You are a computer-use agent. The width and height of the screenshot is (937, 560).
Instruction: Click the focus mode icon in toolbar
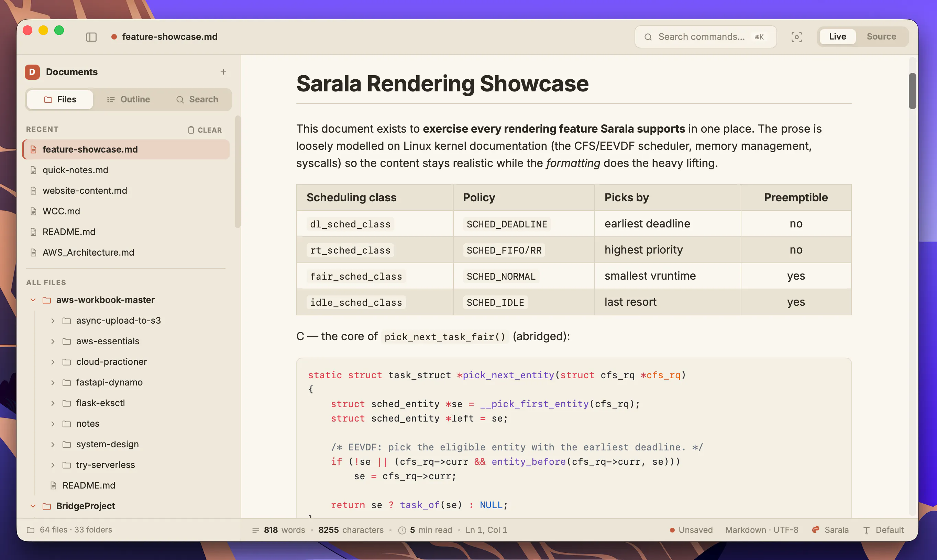point(796,37)
